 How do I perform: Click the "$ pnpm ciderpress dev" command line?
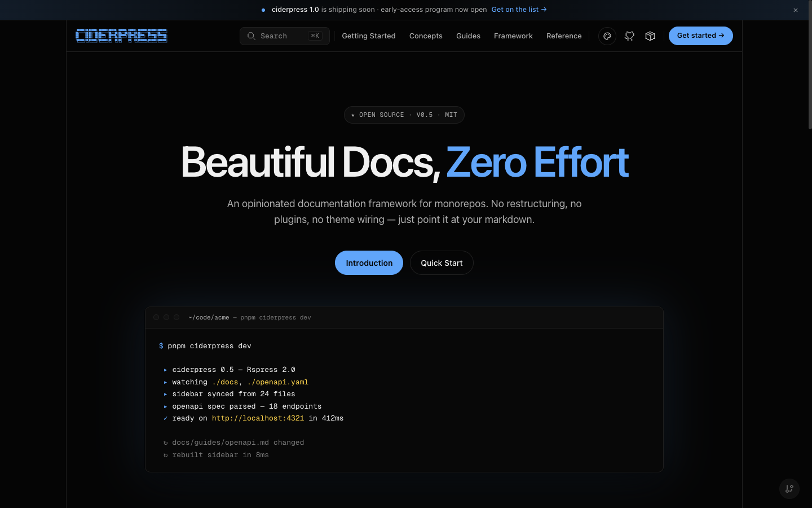click(205, 346)
